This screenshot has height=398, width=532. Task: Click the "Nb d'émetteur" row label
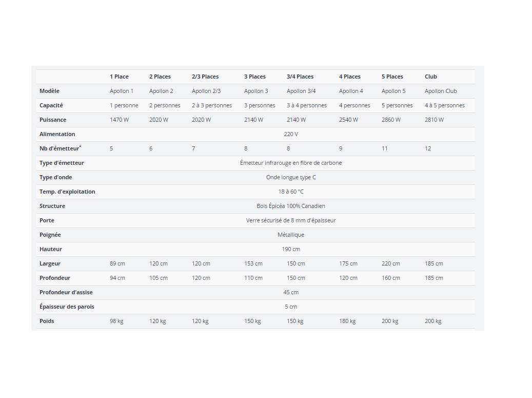[60, 148]
